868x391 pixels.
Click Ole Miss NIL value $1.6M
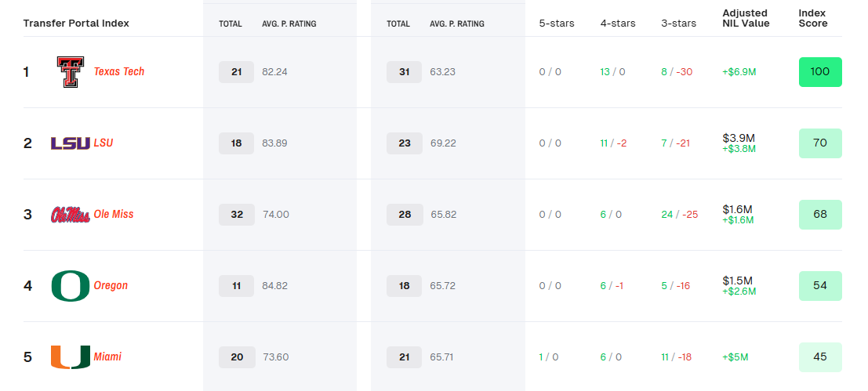tap(737, 209)
